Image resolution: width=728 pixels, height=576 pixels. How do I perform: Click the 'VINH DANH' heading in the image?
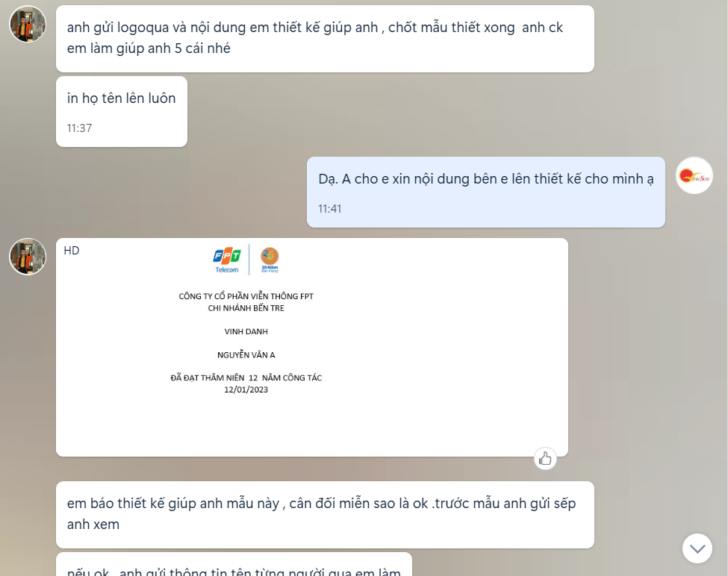246,331
